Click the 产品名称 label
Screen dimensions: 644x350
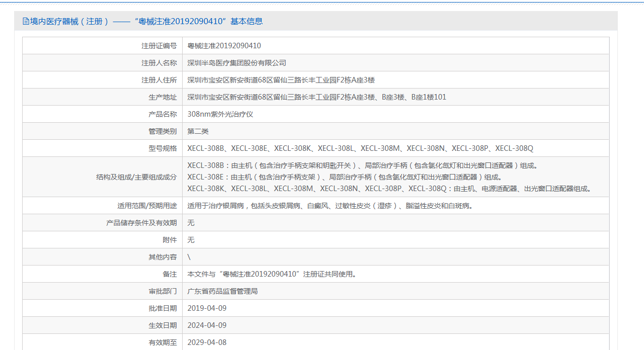coord(163,114)
